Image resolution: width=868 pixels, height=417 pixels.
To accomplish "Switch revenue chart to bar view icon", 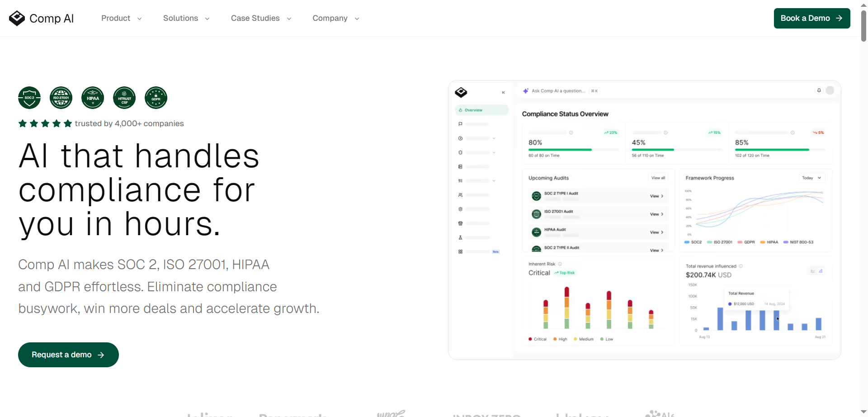I will [x=821, y=271].
